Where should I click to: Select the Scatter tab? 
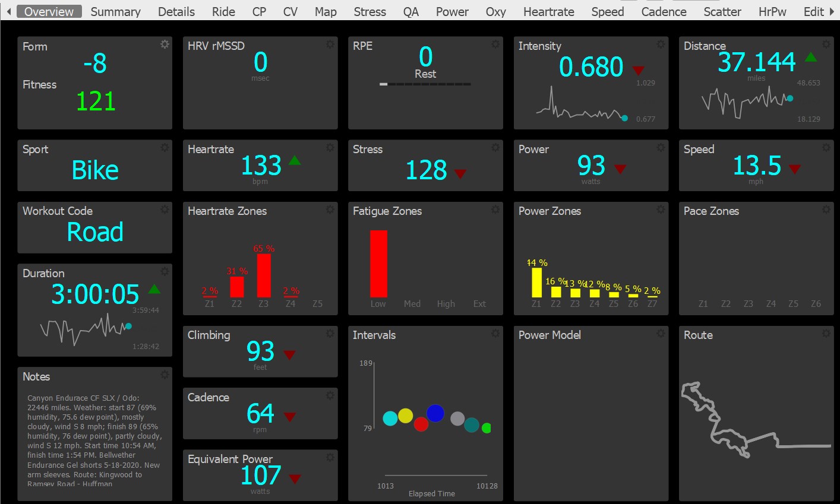pos(722,11)
